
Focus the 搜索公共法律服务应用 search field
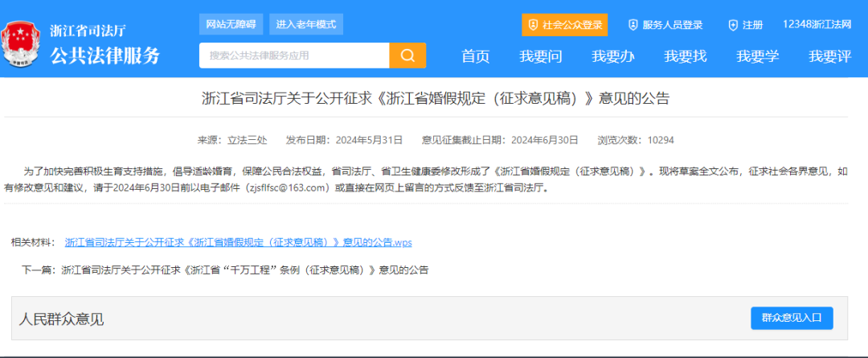tap(294, 56)
